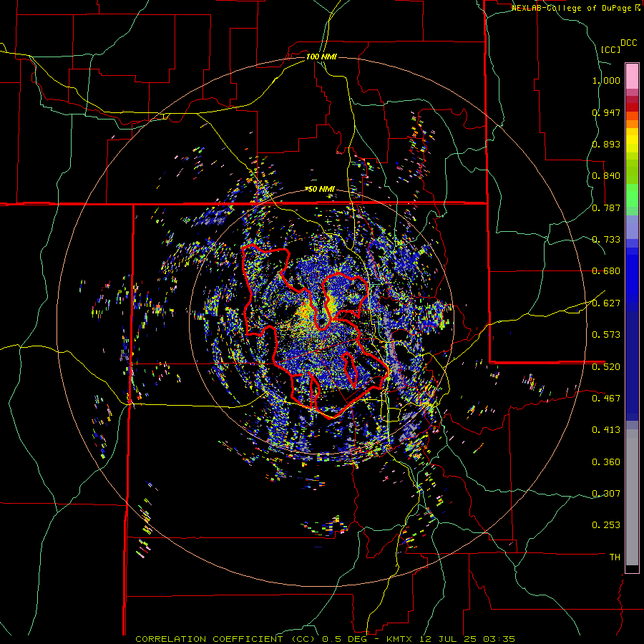Click the 0.413 legend value
644x644 pixels.
pos(606,430)
